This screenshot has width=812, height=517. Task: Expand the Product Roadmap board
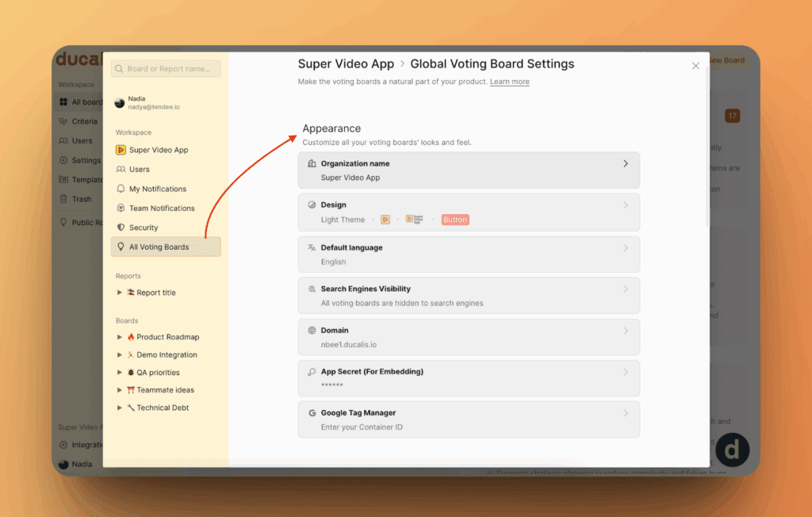pos(120,337)
